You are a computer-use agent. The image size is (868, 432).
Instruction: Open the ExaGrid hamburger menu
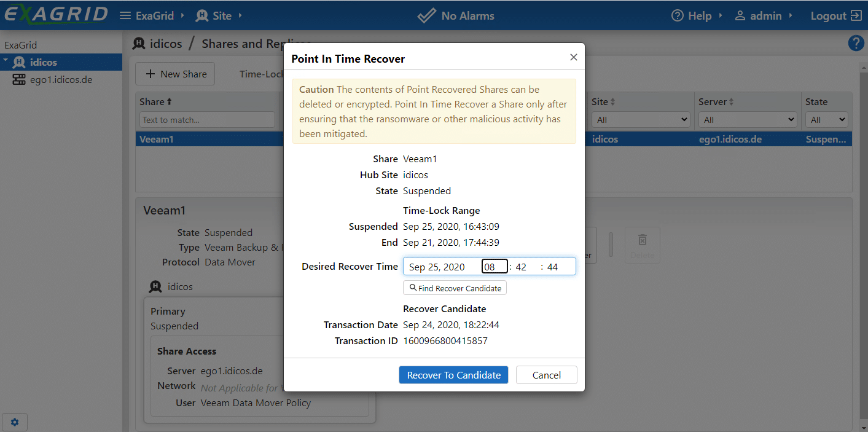tap(125, 16)
